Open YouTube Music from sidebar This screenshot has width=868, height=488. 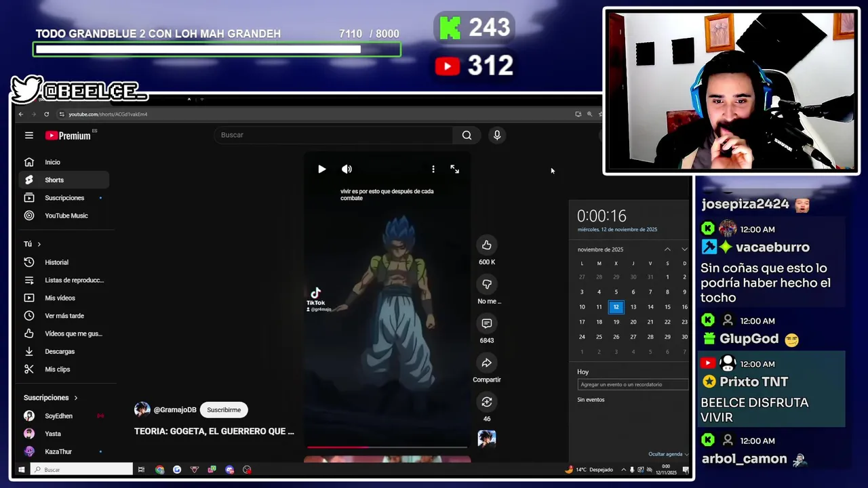[64, 216]
